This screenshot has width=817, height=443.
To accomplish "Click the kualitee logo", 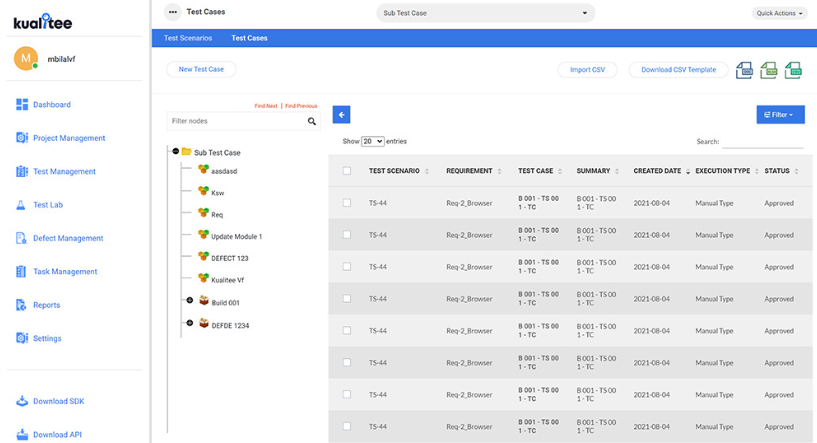I will coord(43,21).
